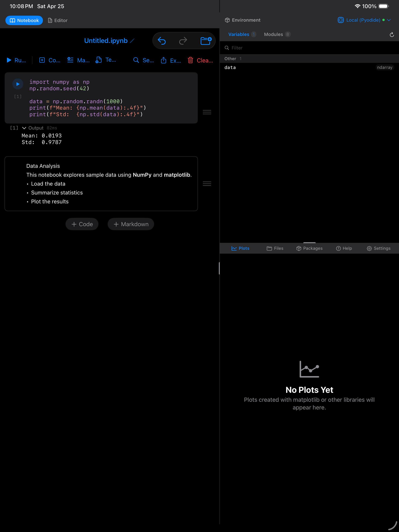
Task: Open the Plots tab
Action: point(240,248)
